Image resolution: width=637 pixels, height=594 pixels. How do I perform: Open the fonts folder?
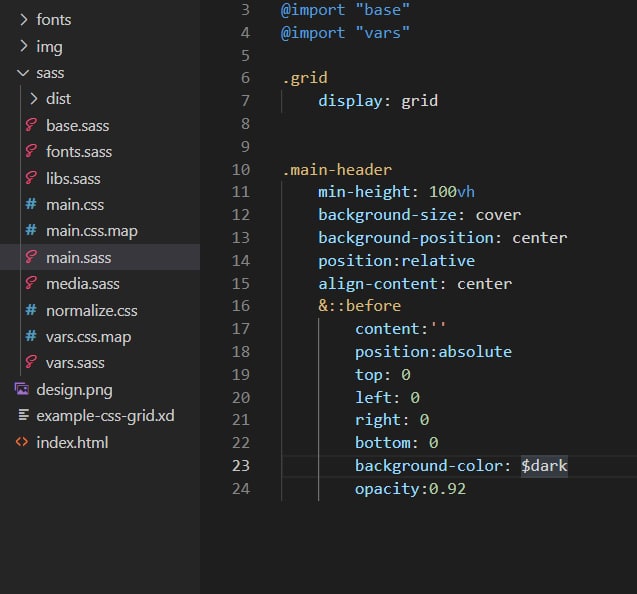point(54,20)
